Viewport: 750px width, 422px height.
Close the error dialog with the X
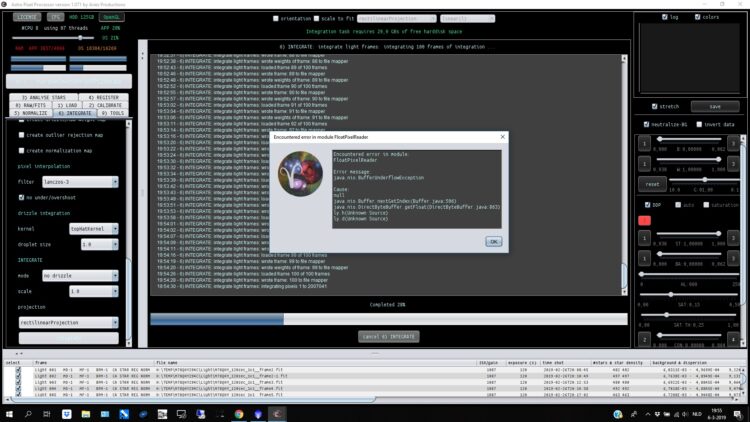(x=502, y=137)
